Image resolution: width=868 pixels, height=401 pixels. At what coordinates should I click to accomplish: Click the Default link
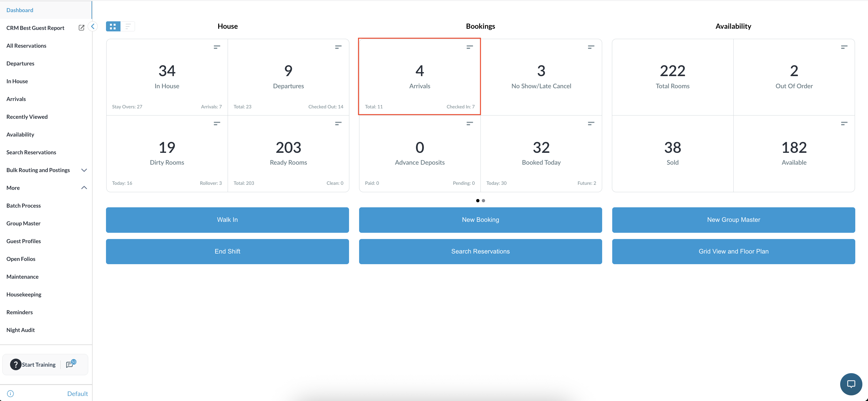78,394
